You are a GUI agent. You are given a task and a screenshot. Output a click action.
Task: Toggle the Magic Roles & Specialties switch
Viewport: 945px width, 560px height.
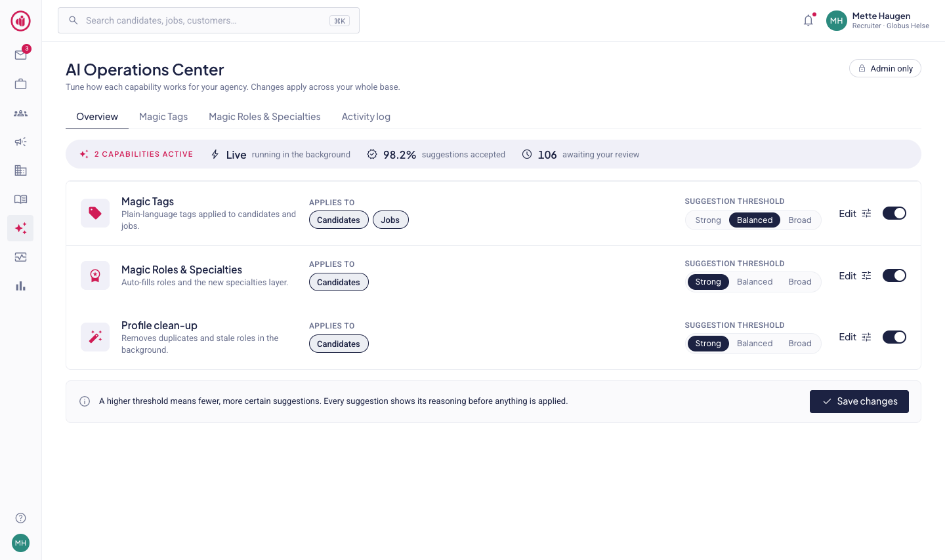(894, 275)
